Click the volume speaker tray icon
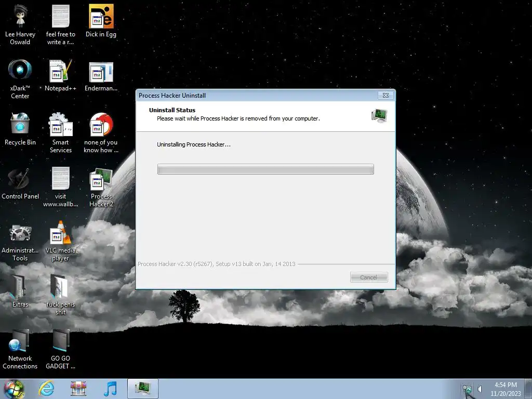The height and width of the screenshot is (399, 532). pyautogui.click(x=480, y=389)
